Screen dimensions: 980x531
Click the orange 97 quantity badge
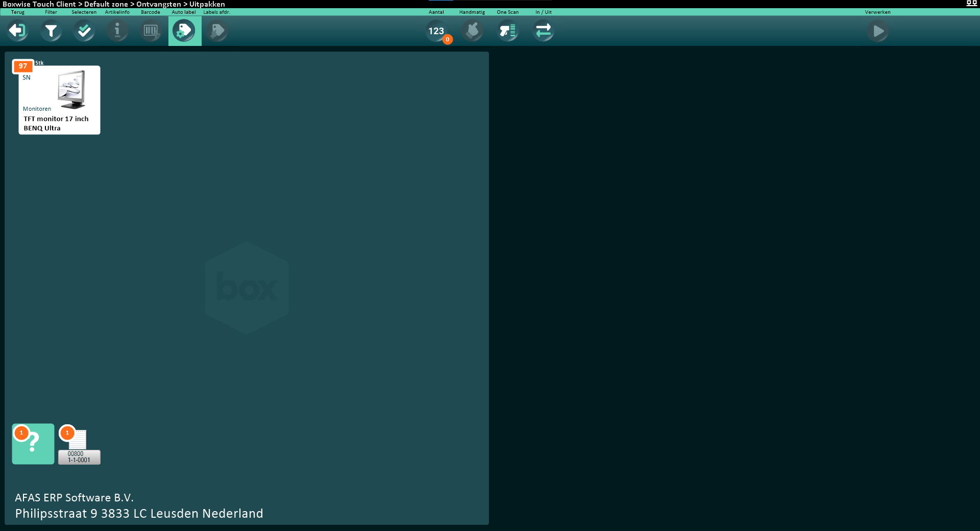[23, 66]
